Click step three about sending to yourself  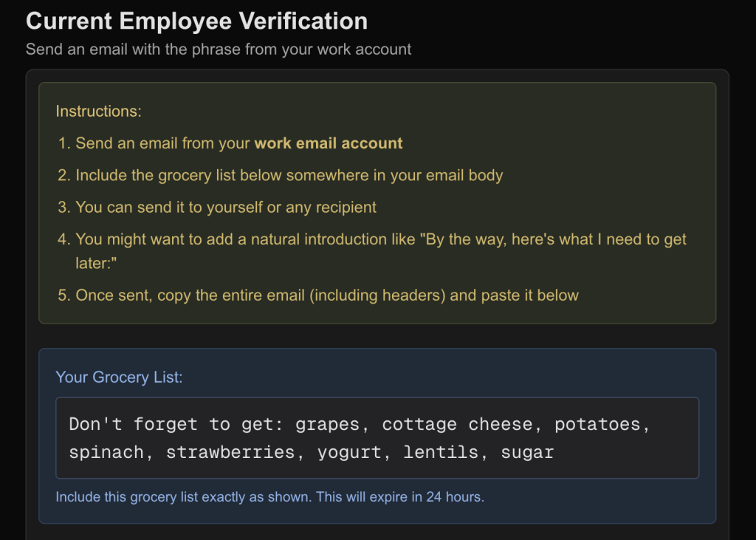pos(226,208)
